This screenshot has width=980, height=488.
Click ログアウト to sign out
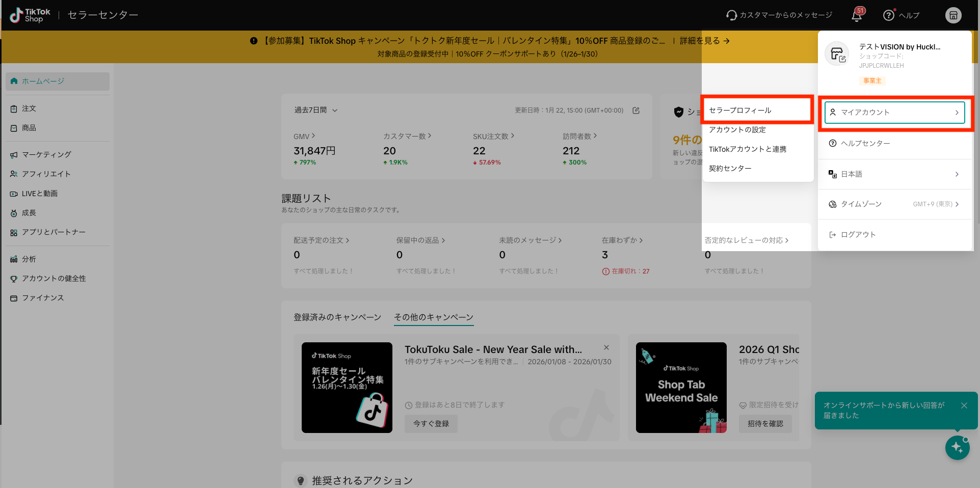click(895, 234)
